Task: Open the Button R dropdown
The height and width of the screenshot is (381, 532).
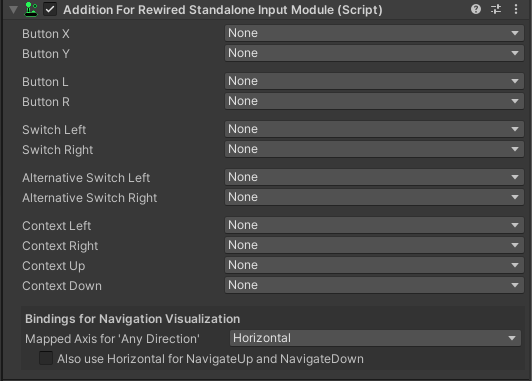Action: point(374,101)
